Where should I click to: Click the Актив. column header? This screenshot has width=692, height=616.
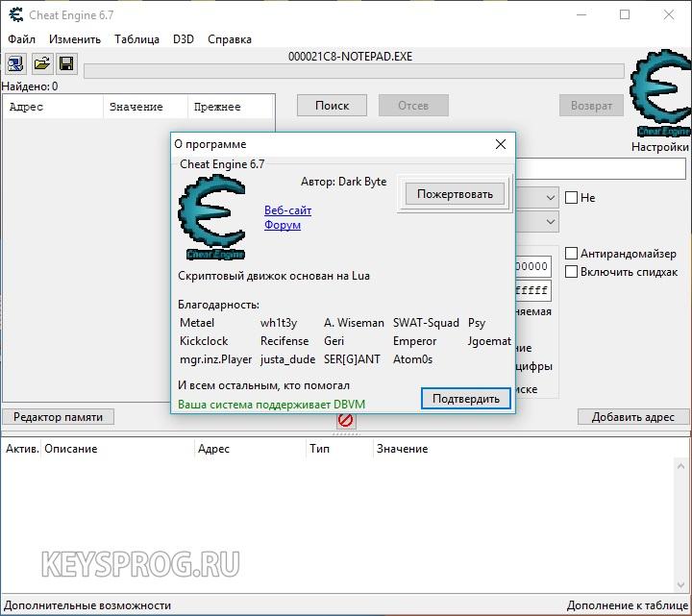coord(21,449)
